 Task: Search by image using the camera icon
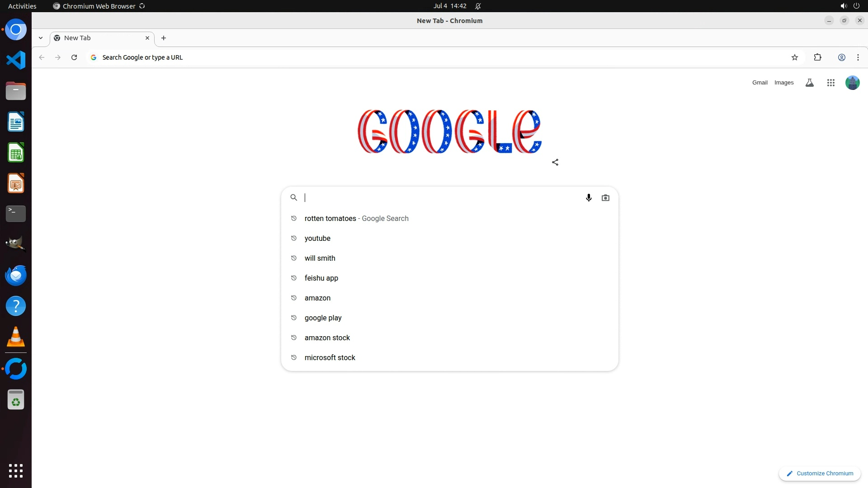point(605,197)
